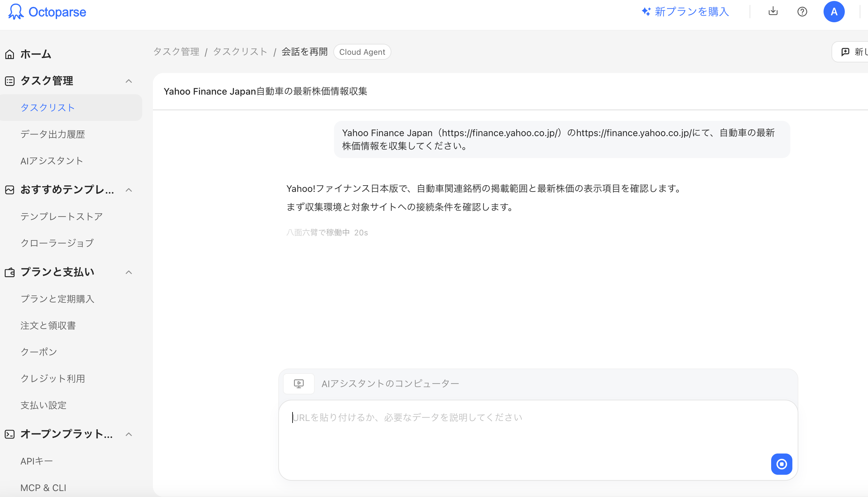Click the task list icon beside タスク管理
Viewport: 868px width, 497px height.
pos(10,81)
